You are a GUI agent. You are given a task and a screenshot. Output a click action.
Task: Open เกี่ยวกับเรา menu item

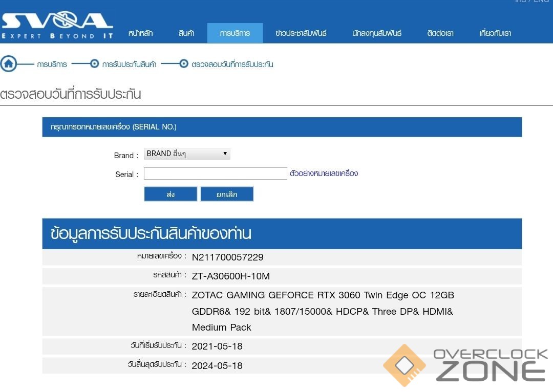pos(495,33)
